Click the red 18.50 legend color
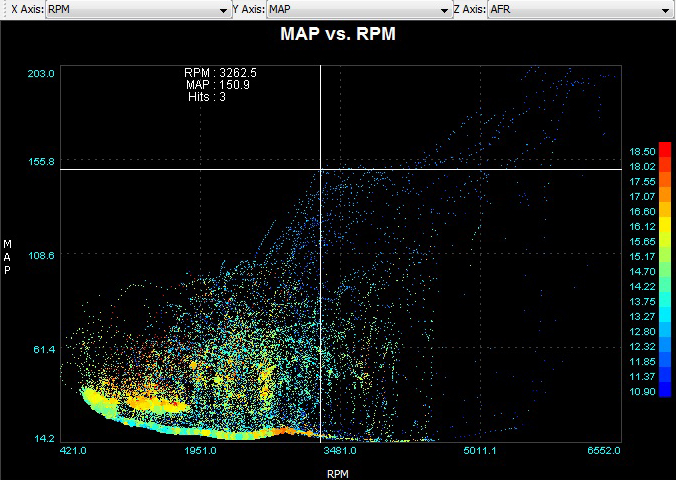 pos(636,150)
